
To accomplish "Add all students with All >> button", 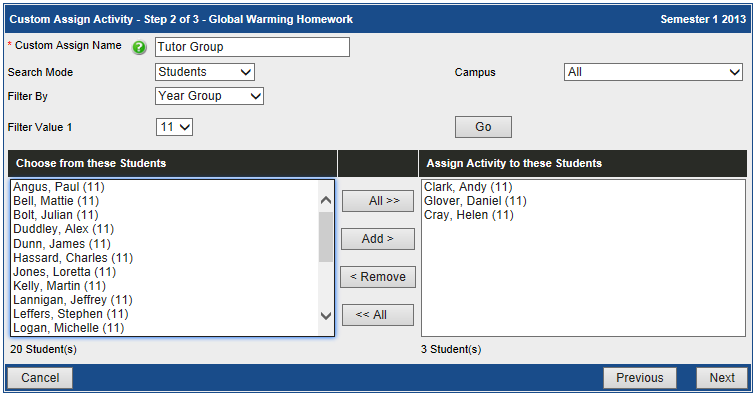I will [378, 201].
